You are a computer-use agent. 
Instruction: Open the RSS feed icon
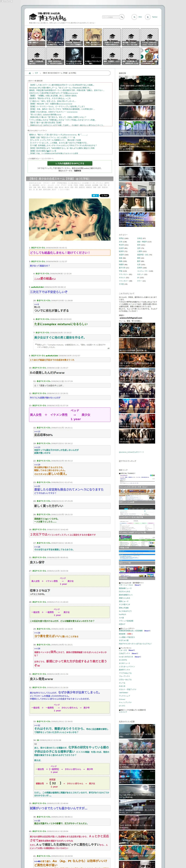(x=134, y=17)
